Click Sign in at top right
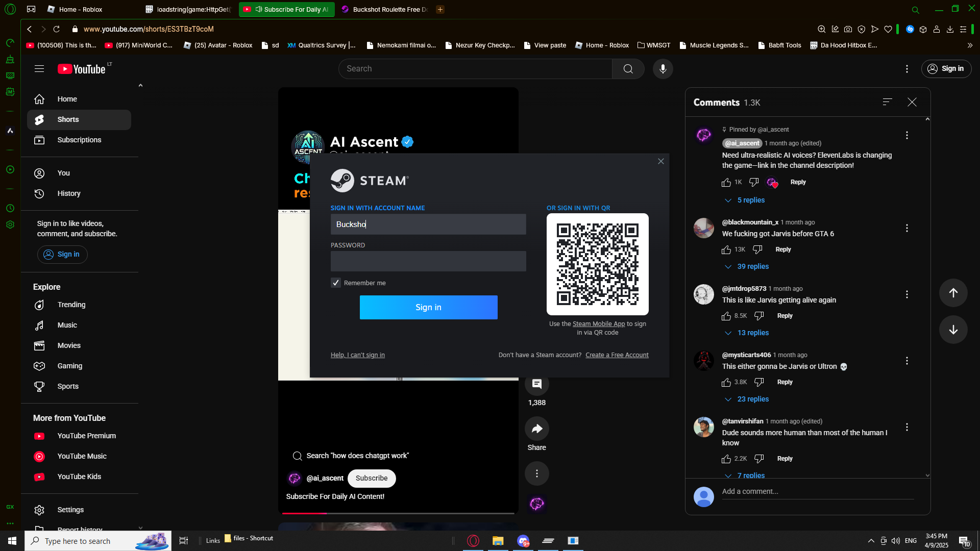 point(946,69)
